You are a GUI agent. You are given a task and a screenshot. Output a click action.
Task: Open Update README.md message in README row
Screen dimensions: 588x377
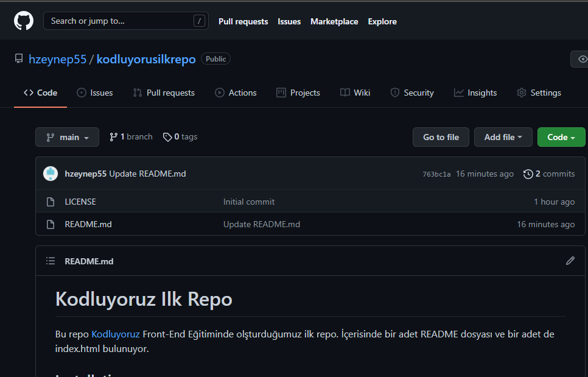point(262,224)
